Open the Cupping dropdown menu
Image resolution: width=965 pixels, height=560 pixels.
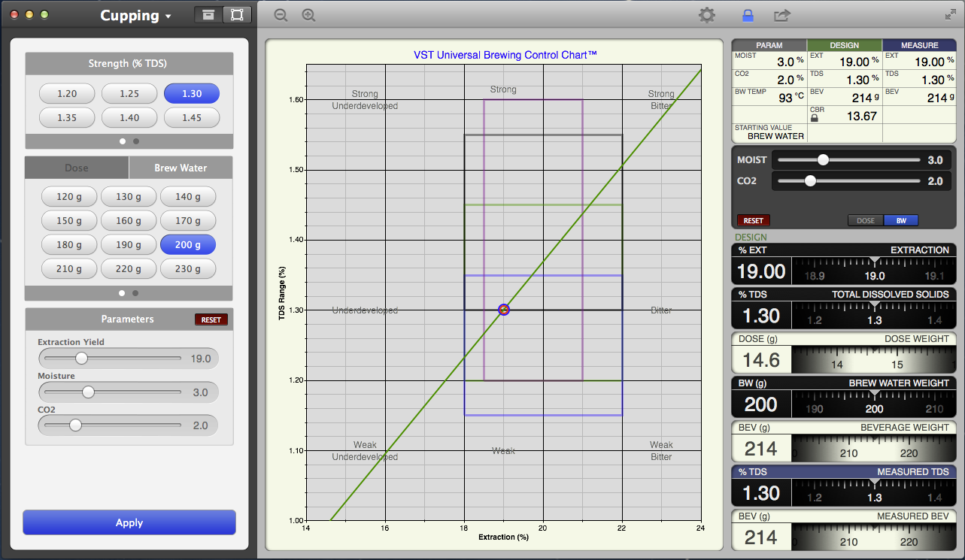coord(135,16)
